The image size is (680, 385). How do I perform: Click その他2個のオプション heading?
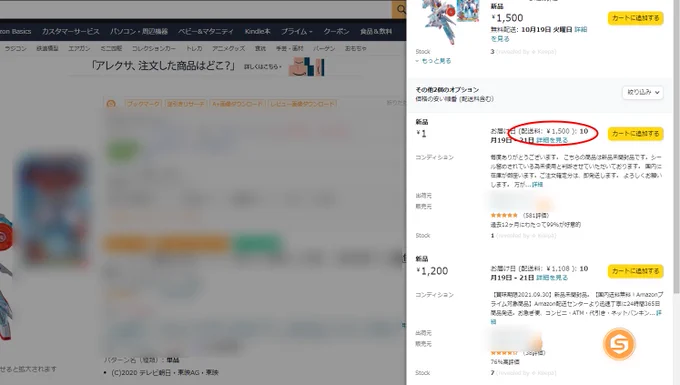click(x=447, y=89)
